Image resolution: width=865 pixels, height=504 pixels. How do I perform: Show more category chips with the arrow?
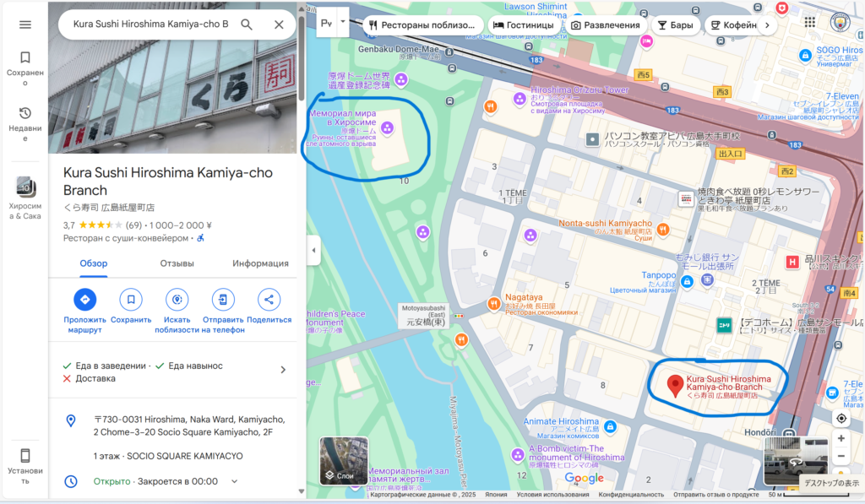[x=767, y=24]
